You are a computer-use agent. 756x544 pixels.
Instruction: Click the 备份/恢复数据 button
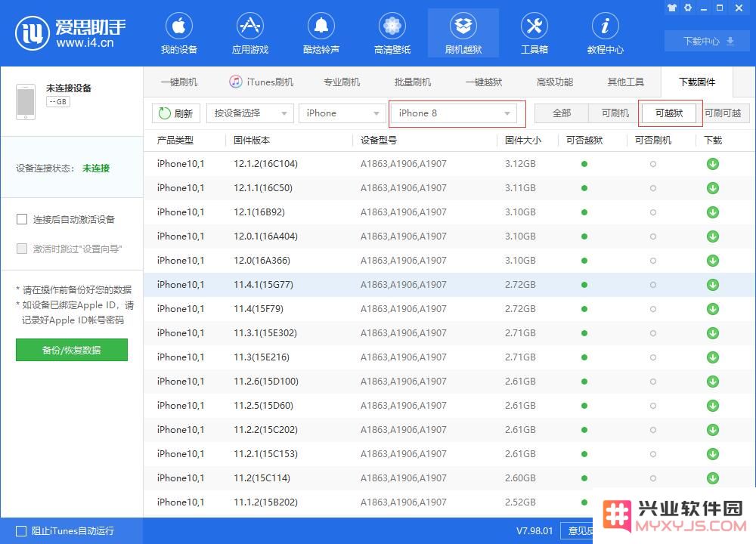coord(72,350)
